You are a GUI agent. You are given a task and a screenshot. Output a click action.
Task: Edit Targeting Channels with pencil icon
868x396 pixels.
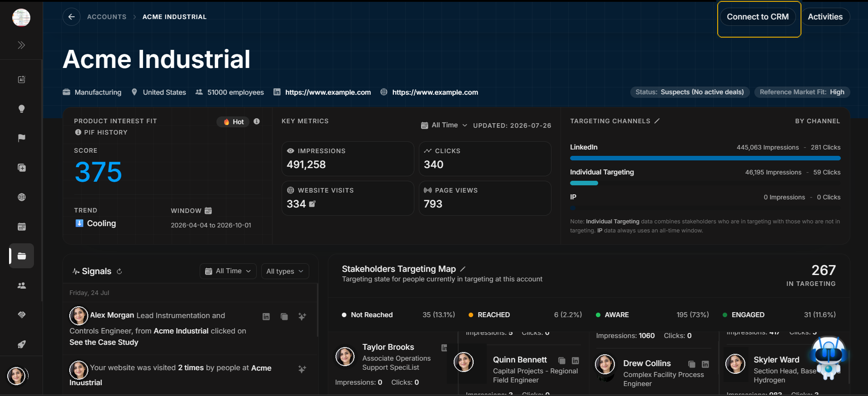(x=657, y=121)
